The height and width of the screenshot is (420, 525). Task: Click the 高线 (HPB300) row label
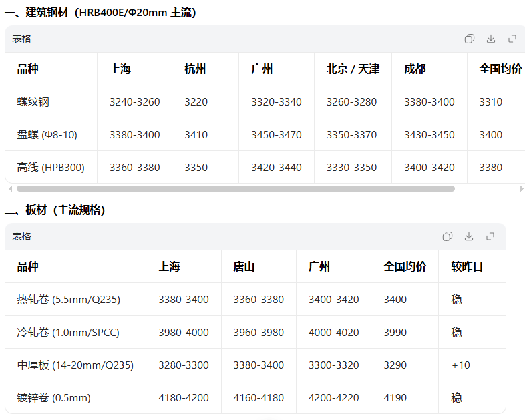coord(51,167)
